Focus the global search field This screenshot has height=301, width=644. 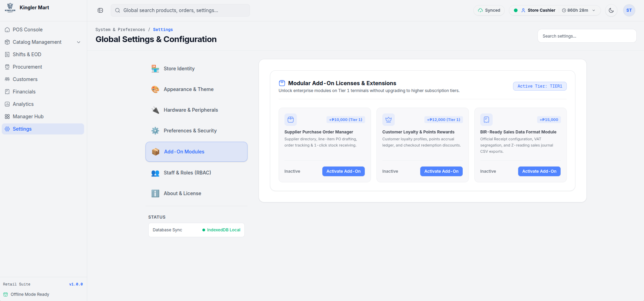coord(180,10)
